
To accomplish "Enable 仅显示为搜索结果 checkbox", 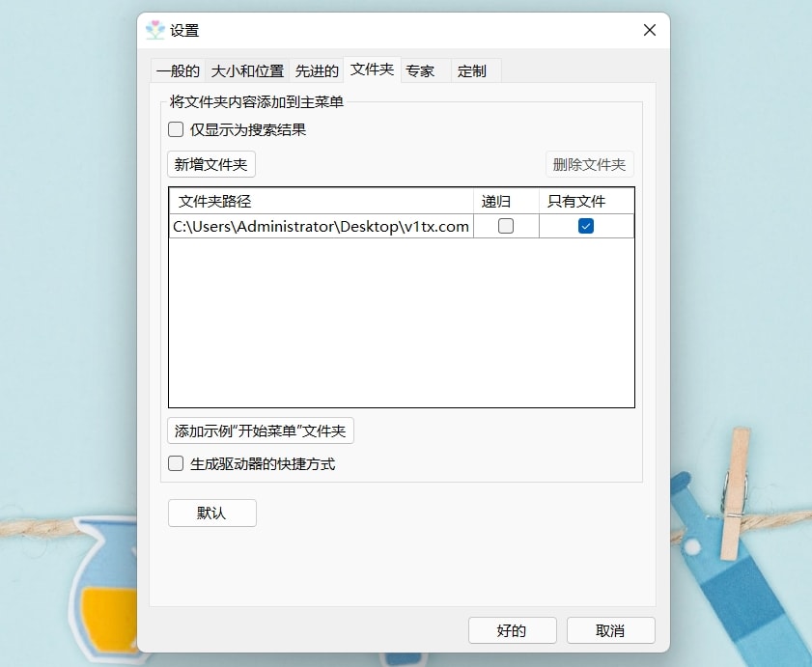I will tap(176, 129).
